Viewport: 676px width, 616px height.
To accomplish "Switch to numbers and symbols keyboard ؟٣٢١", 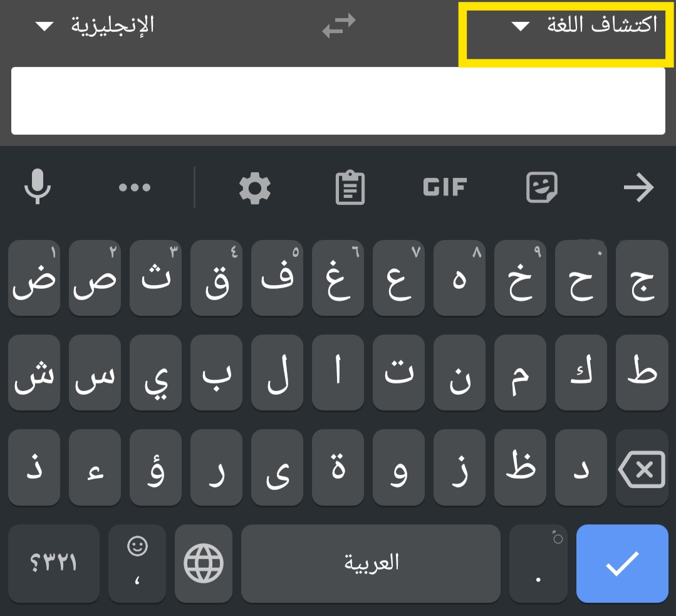I will click(54, 562).
